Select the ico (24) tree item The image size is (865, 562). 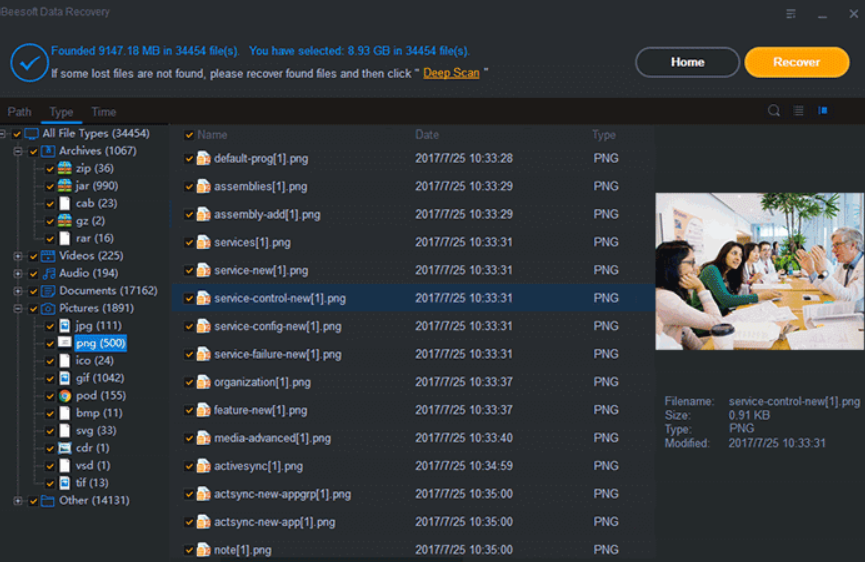pos(95,361)
